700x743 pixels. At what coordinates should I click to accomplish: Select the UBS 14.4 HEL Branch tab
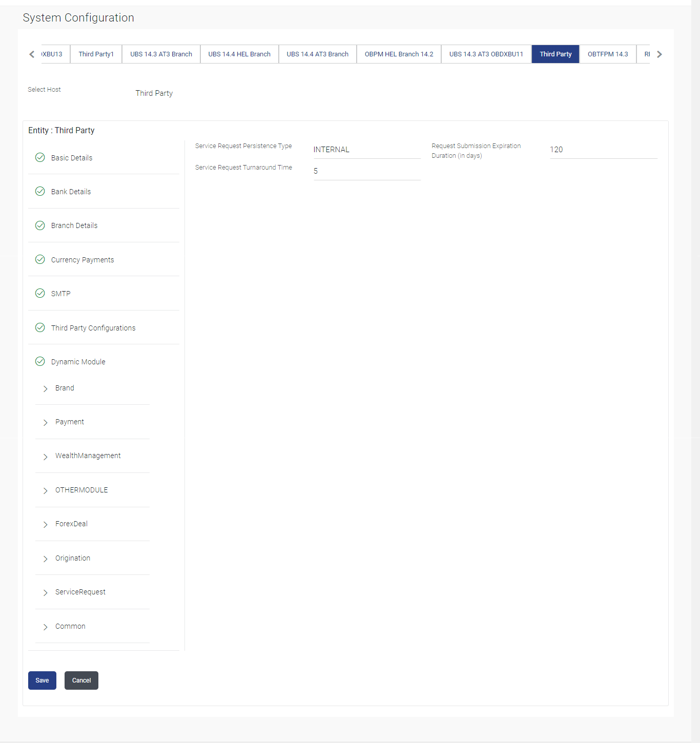click(x=239, y=54)
